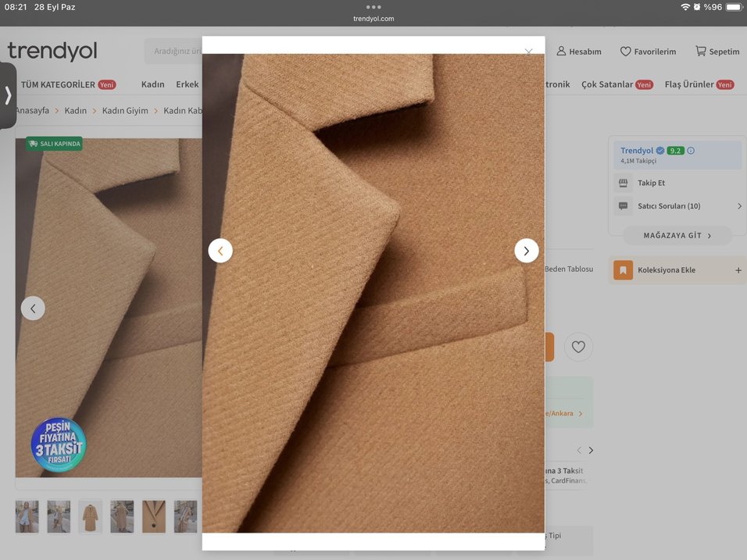Click MAĞAZAYA GİT button
This screenshot has width=747, height=560.
coord(677,235)
